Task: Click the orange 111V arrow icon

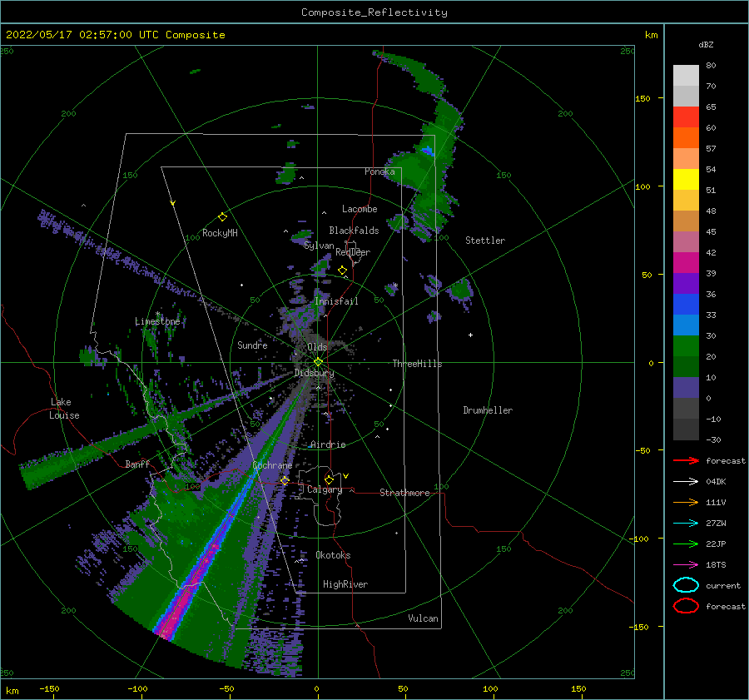Action: [x=686, y=502]
